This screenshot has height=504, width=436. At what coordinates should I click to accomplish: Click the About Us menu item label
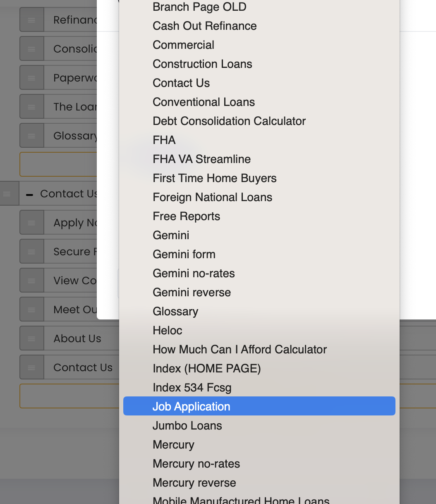pyautogui.click(x=77, y=338)
